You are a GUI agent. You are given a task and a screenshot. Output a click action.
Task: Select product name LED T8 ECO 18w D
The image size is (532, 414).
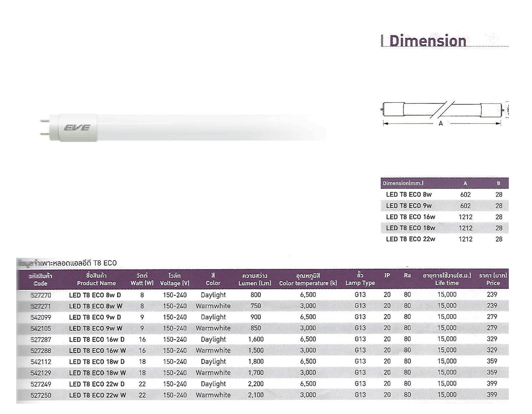pyautogui.click(x=97, y=362)
